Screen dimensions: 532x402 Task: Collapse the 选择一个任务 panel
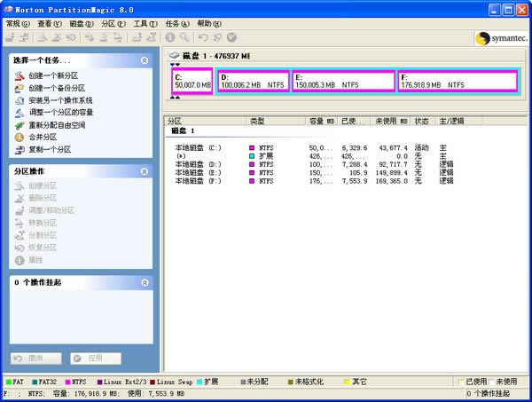click(x=145, y=60)
